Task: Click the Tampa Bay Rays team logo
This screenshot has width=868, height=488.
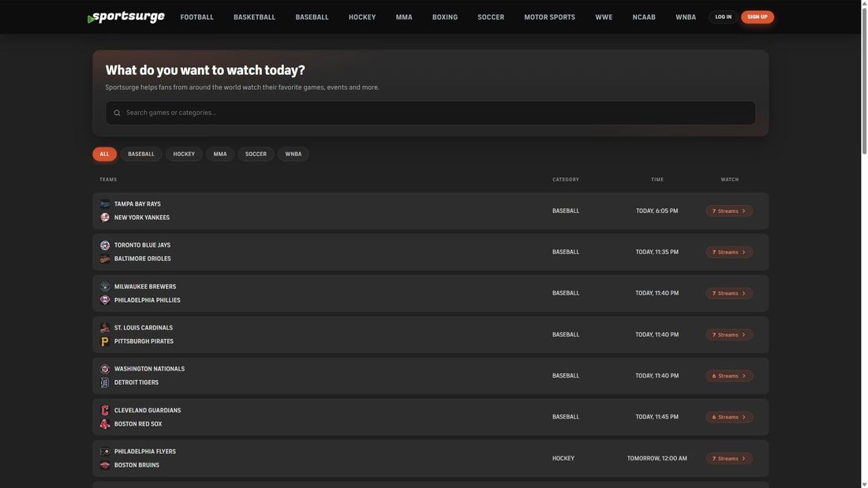Action: [105, 204]
